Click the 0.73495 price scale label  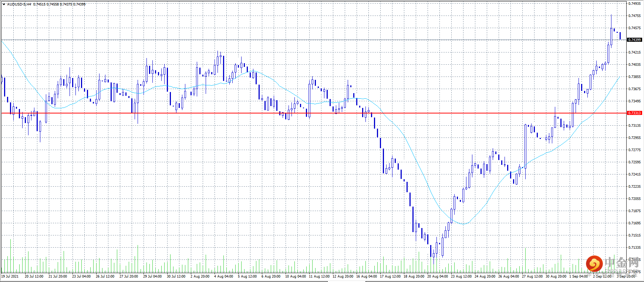coord(635,101)
